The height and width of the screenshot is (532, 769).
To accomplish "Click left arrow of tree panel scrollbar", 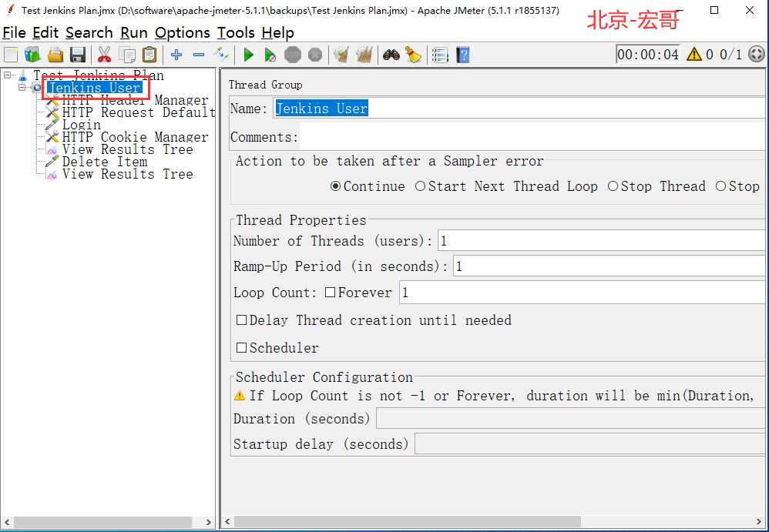I will point(6,522).
